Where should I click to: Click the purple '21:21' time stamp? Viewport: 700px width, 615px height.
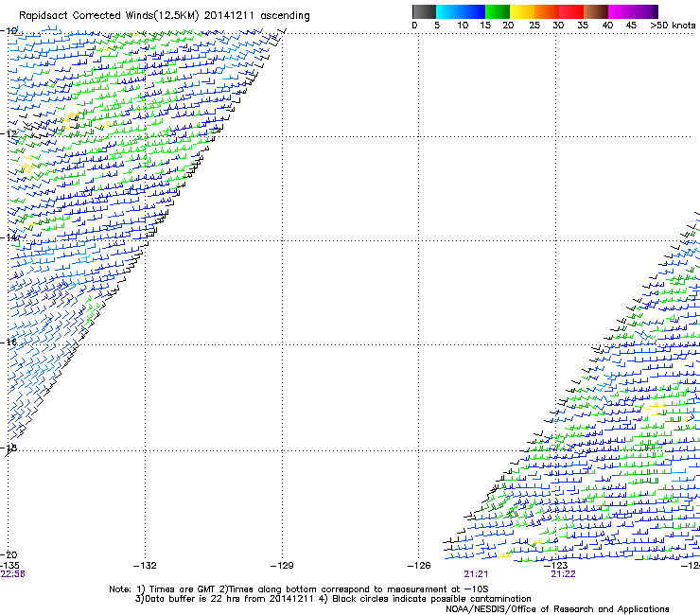click(476, 574)
